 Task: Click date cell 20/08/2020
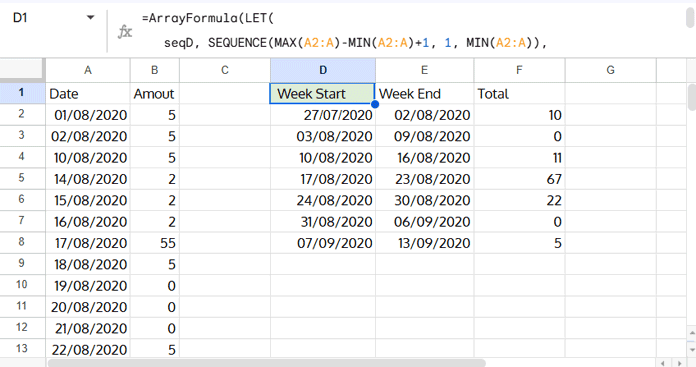(x=88, y=307)
